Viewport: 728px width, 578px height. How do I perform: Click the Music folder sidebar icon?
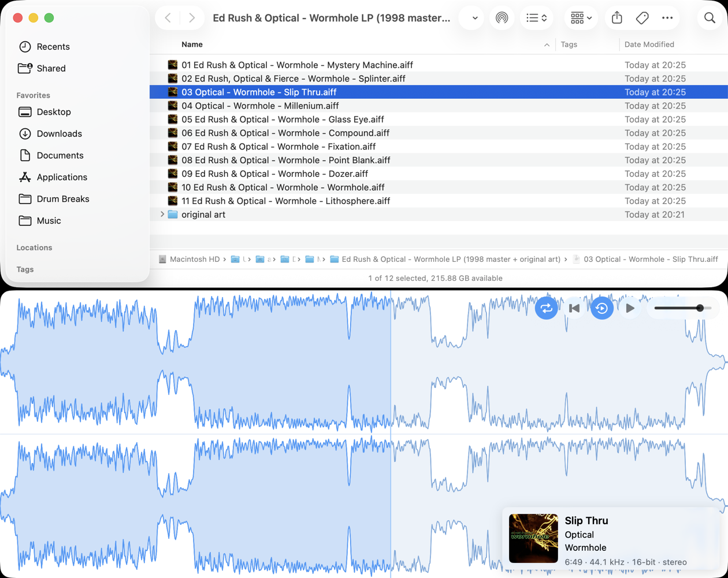[x=25, y=221]
